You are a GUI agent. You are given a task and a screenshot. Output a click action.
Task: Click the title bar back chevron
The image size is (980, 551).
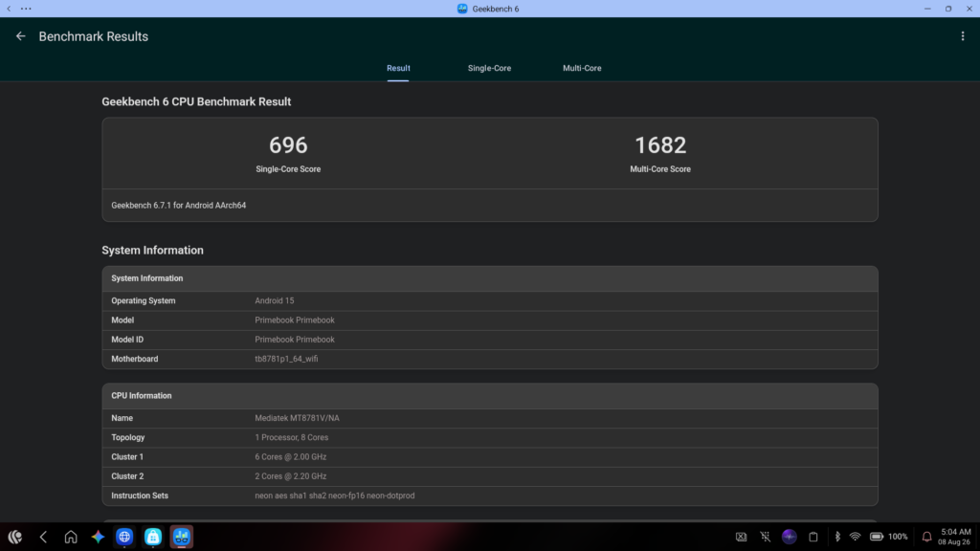[9, 9]
